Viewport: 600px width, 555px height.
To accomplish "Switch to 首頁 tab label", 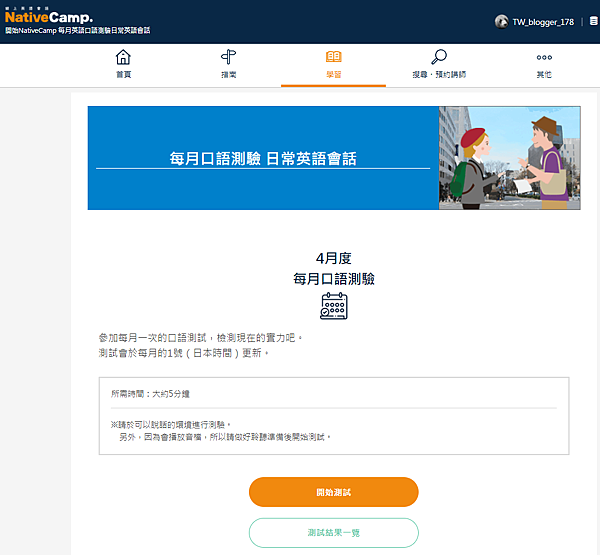I will 123,75.
